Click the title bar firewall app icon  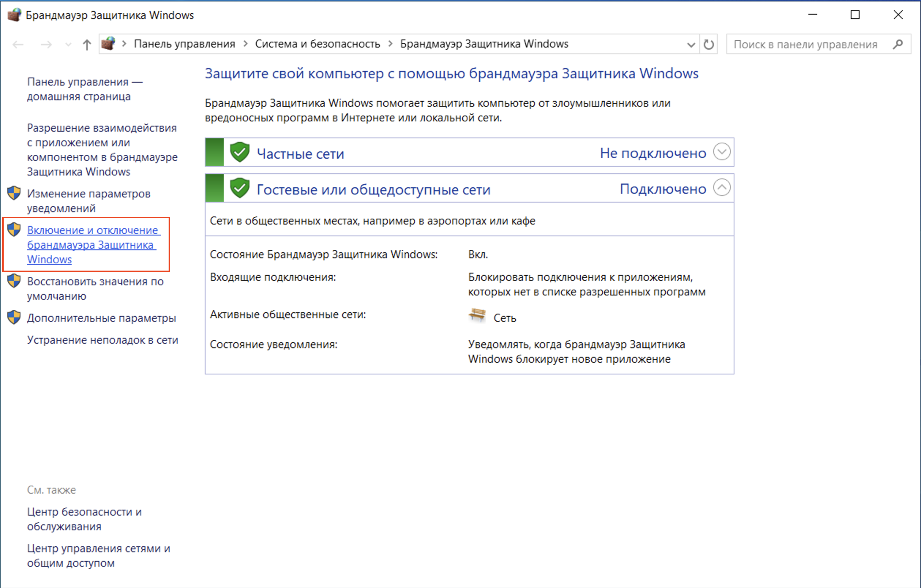[x=14, y=15]
